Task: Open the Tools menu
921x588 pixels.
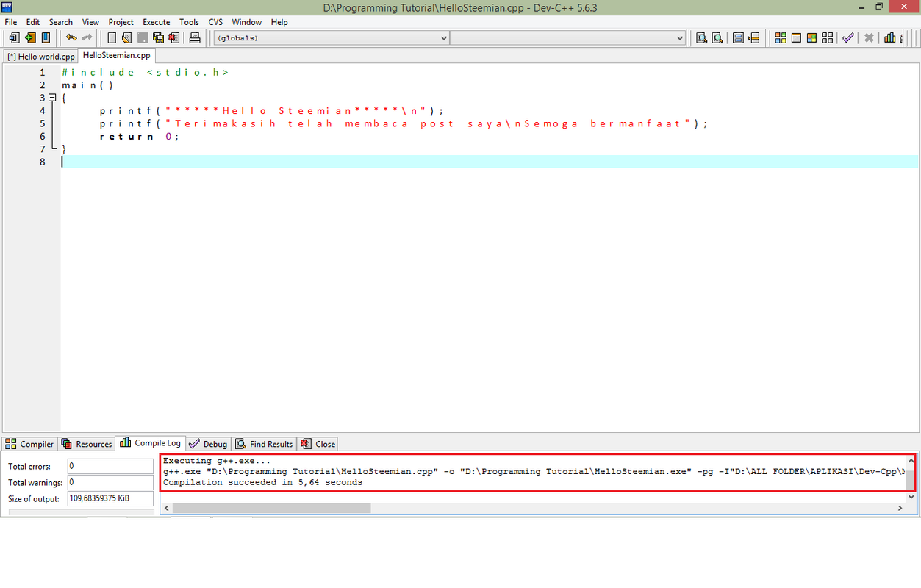Action: point(189,22)
